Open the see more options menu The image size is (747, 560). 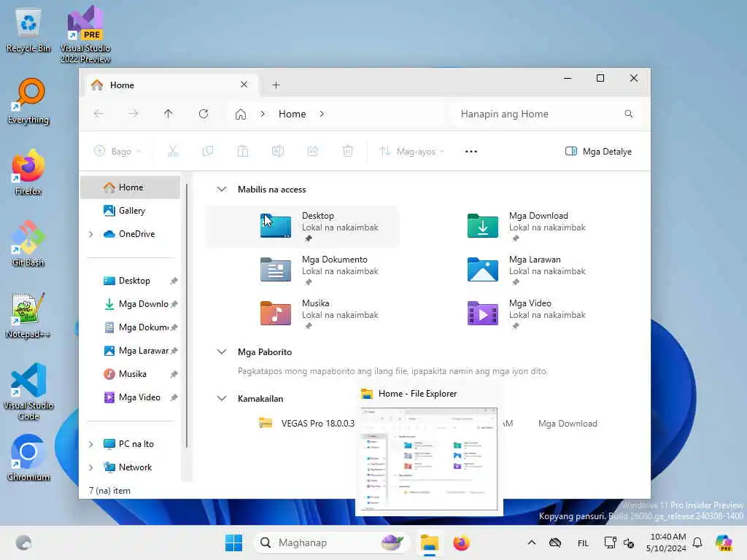[x=471, y=152]
